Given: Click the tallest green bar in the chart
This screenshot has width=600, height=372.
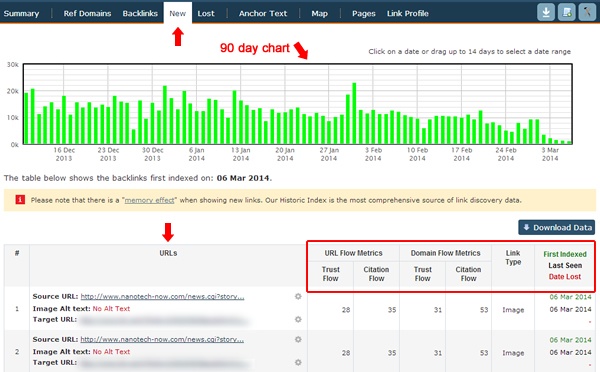Looking at the screenshot, I should point(354,113).
